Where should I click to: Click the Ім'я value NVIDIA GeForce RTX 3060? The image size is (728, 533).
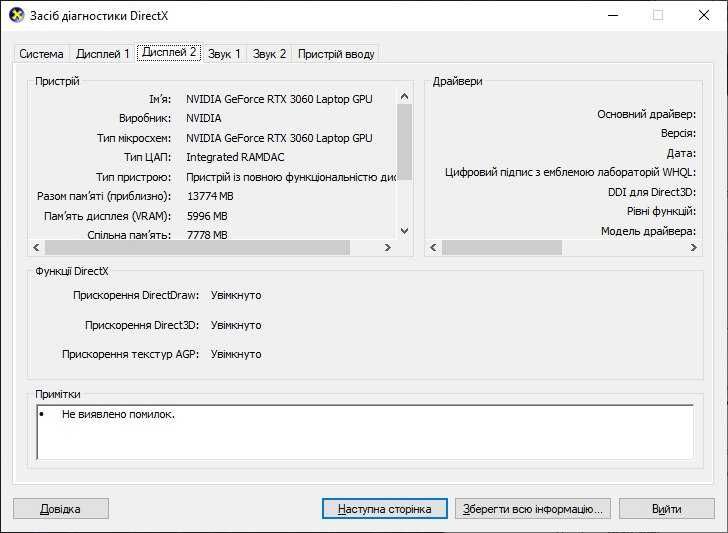click(x=279, y=99)
